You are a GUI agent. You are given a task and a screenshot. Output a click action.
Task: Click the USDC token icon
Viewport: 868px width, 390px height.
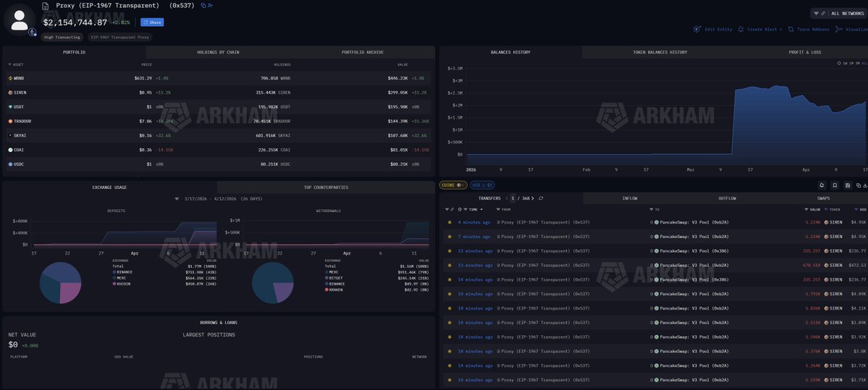click(x=10, y=164)
